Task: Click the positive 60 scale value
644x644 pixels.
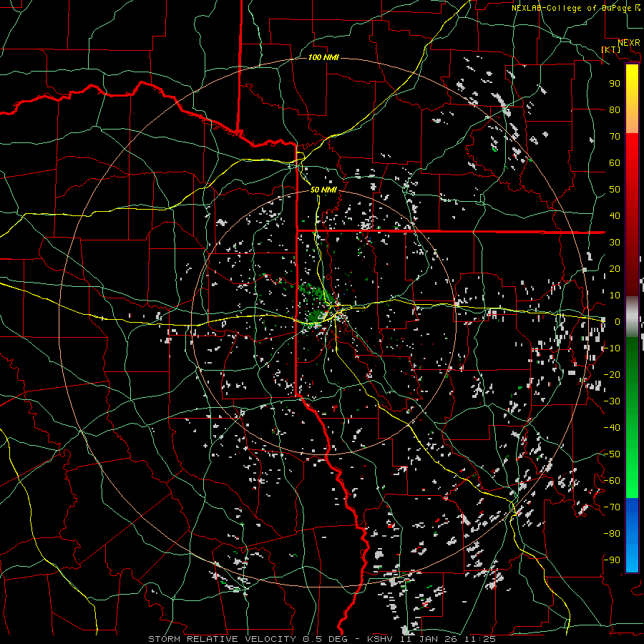Action: (615, 162)
